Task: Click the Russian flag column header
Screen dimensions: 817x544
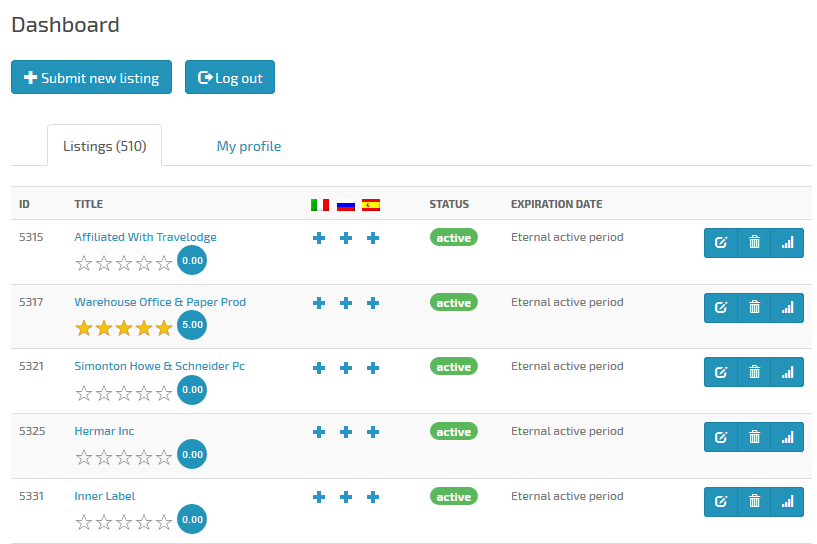Action: point(346,205)
